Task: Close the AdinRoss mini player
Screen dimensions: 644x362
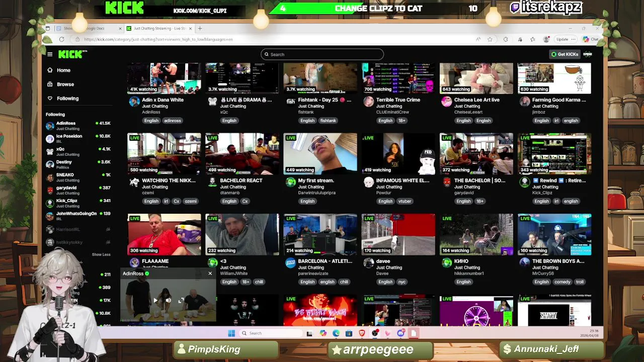Action: (210, 274)
